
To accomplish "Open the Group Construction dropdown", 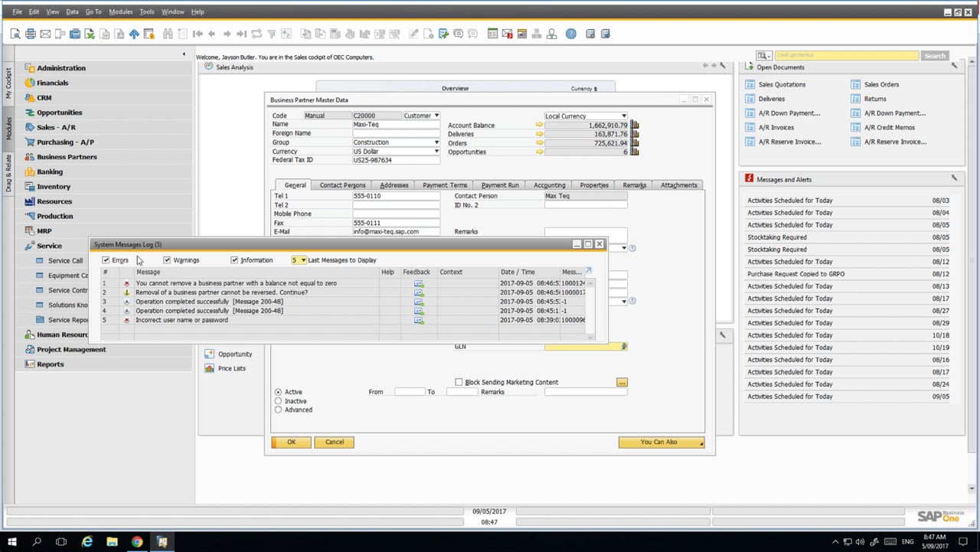I will tap(436, 142).
